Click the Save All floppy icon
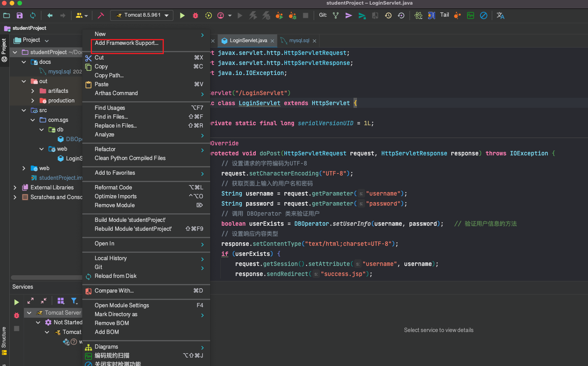 pyautogui.click(x=20, y=15)
